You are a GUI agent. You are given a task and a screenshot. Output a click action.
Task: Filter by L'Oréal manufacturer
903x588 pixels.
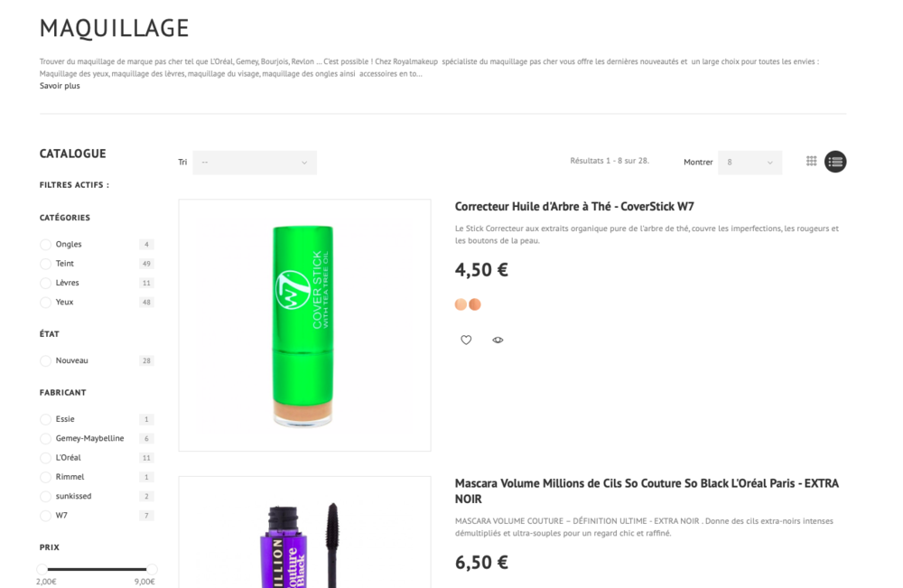click(x=45, y=458)
